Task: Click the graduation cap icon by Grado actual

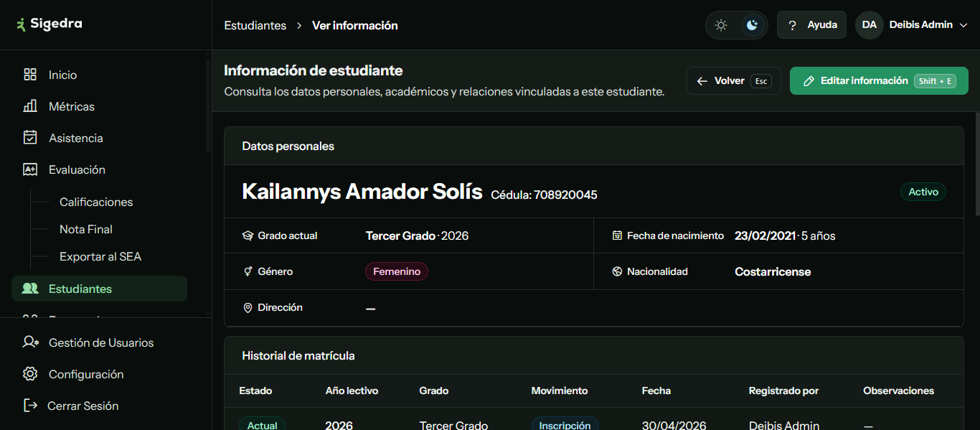Action: tap(248, 235)
